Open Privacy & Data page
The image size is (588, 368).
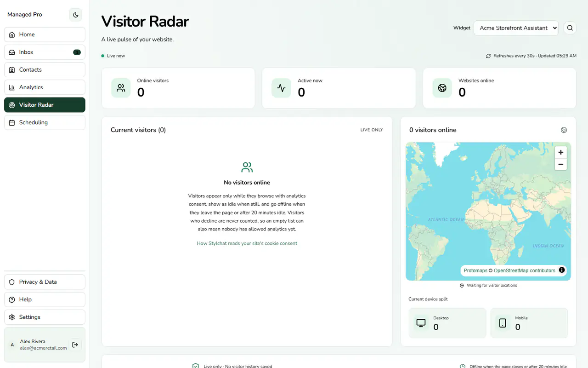pyautogui.click(x=45, y=282)
